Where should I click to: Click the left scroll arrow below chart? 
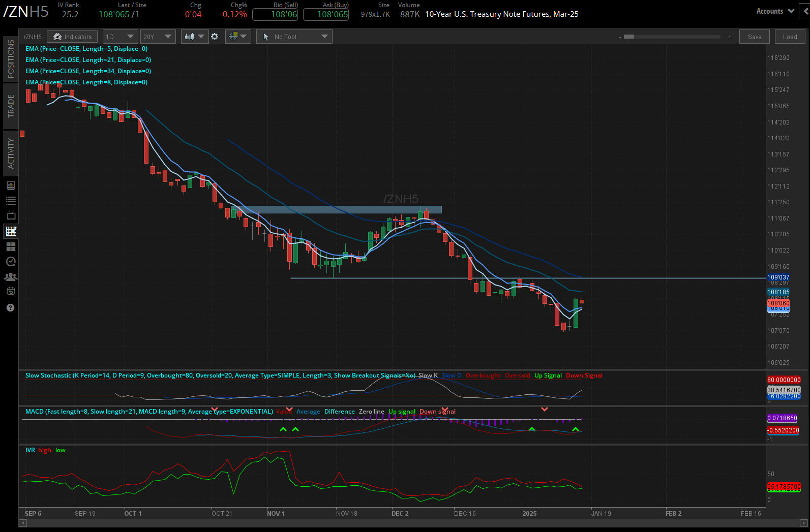(x=22, y=522)
